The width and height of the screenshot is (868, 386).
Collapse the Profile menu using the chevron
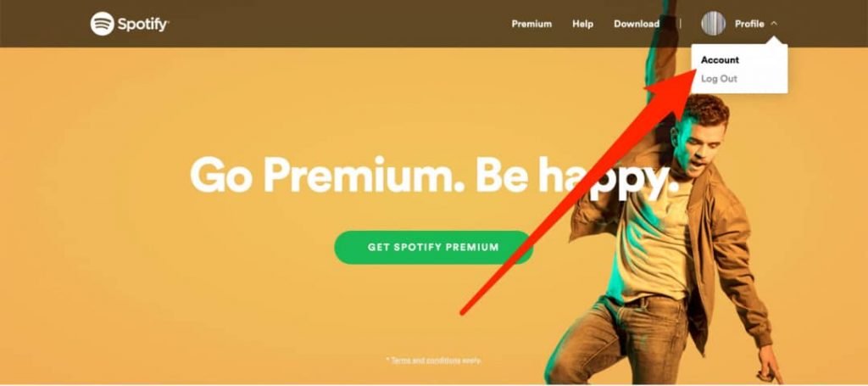(x=774, y=24)
